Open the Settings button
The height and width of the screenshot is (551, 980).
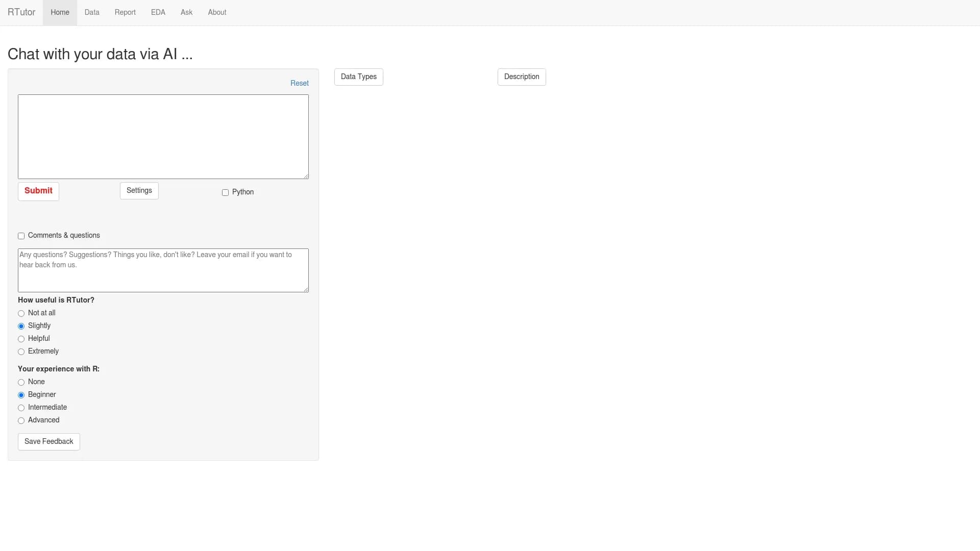tap(139, 191)
